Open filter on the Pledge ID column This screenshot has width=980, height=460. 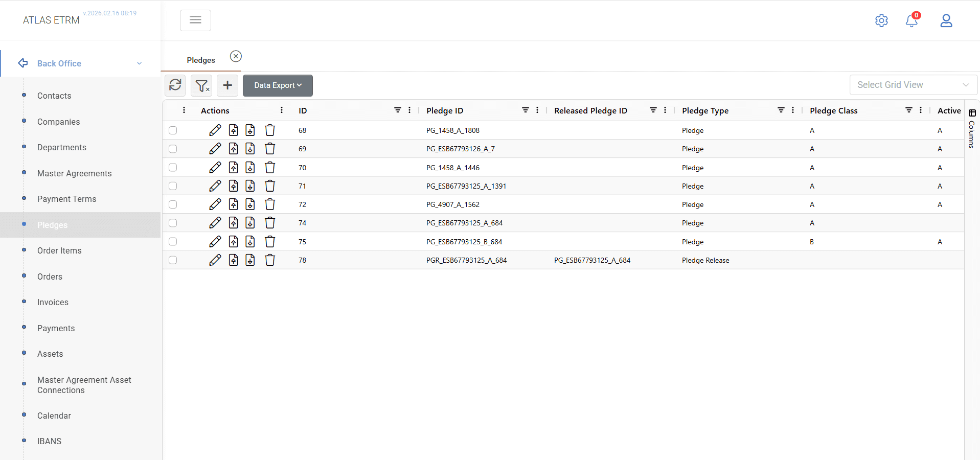tap(526, 110)
